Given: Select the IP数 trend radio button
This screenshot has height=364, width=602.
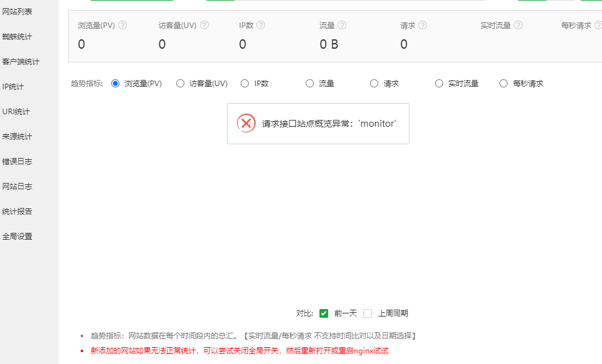Looking at the screenshot, I should click(245, 83).
